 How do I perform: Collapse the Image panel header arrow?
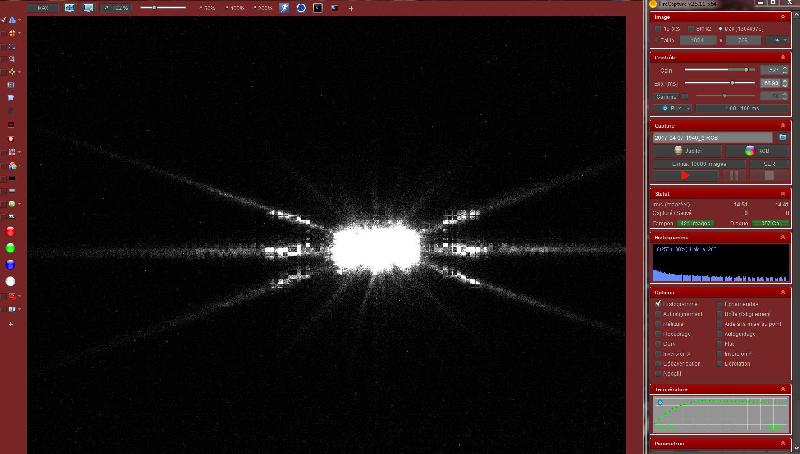(x=783, y=17)
